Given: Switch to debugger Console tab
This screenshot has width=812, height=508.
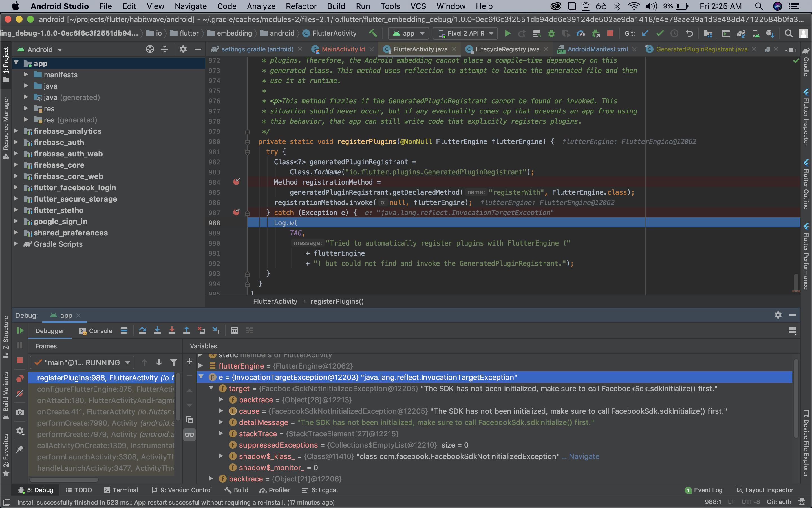Looking at the screenshot, I should [96, 330].
